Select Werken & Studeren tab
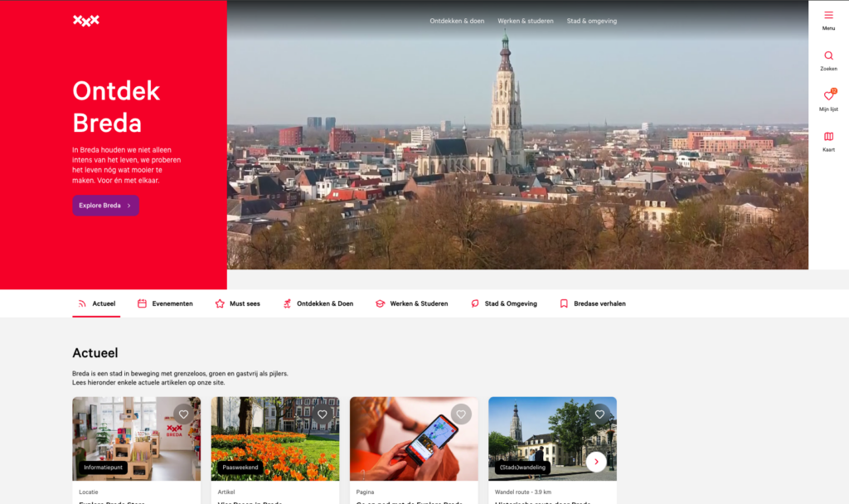This screenshot has width=849, height=504. (411, 303)
